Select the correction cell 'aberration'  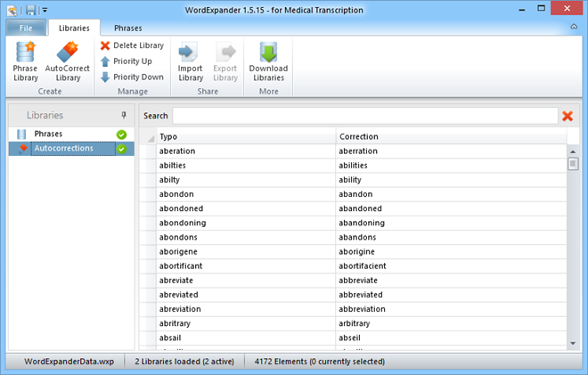coord(451,151)
